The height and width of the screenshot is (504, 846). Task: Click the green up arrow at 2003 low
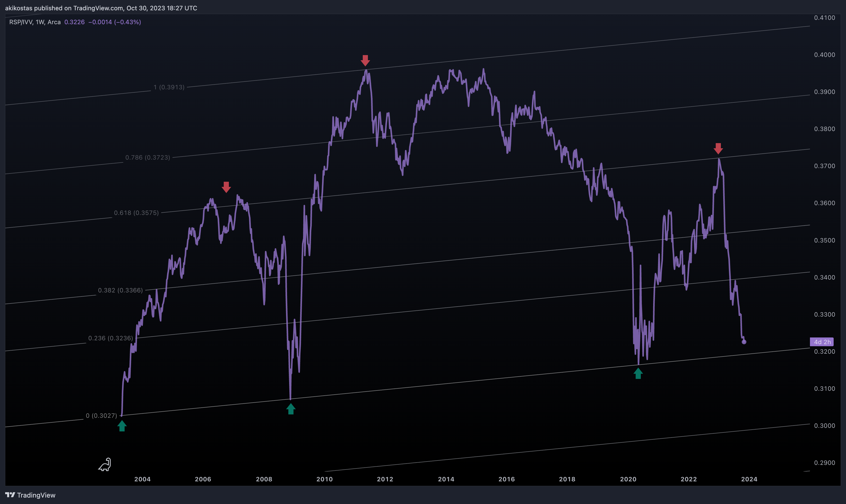(x=122, y=426)
